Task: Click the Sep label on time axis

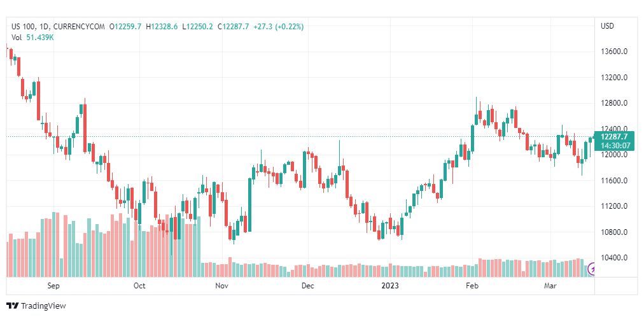Action: pos(53,286)
